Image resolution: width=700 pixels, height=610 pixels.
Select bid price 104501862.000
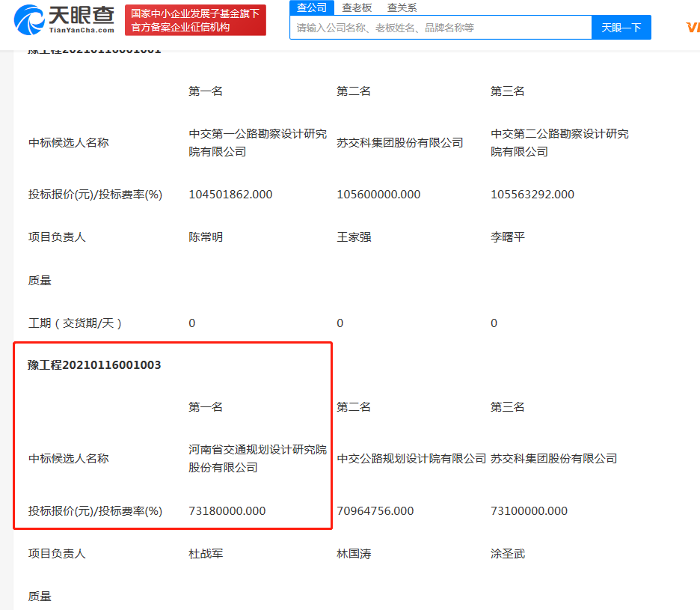[x=230, y=195]
